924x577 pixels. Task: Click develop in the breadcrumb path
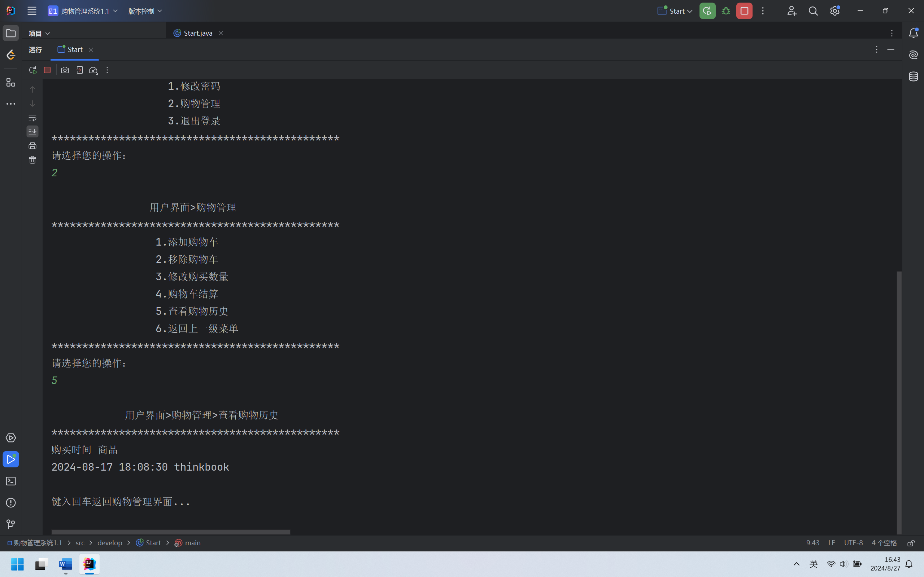110,543
